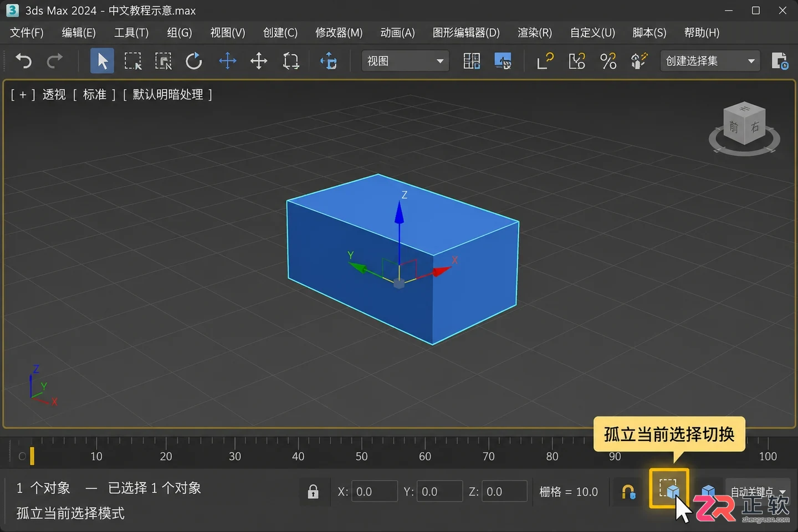The height and width of the screenshot is (532, 798).
Task: Click the yellow time slider marker
Action: click(32, 456)
